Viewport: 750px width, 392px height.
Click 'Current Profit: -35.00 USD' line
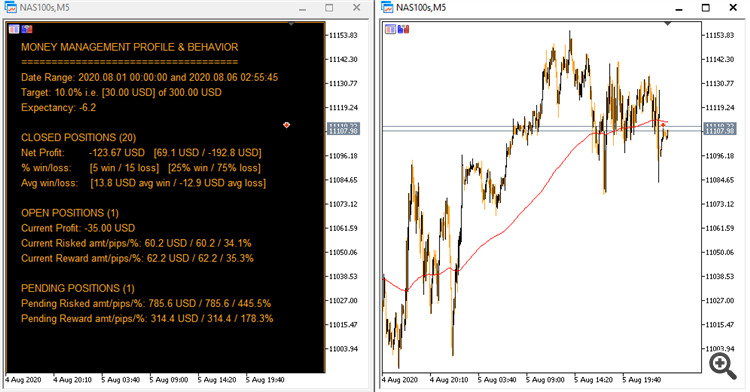(78, 228)
